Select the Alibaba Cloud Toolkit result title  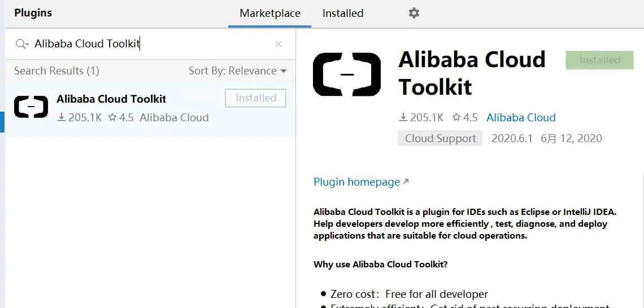point(111,99)
